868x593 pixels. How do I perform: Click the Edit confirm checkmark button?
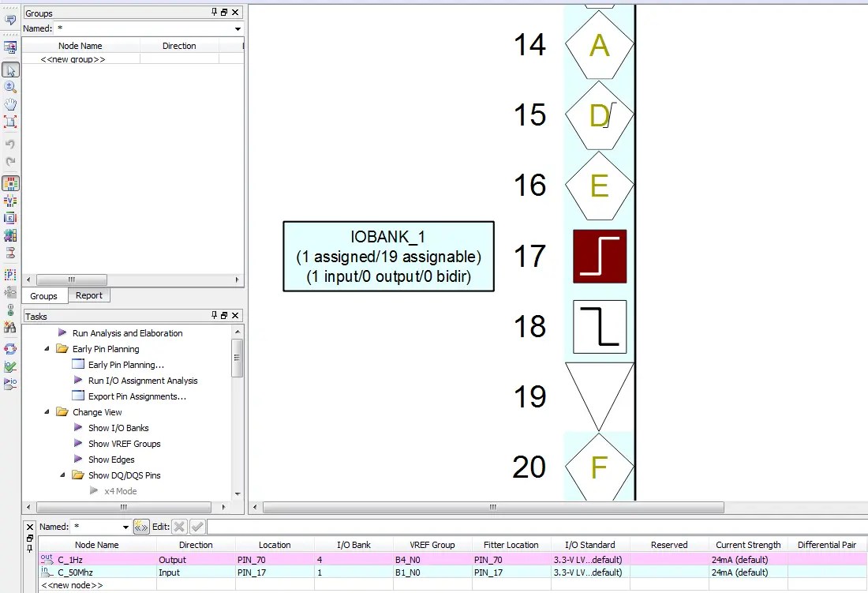pyautogui.click(x=197, y=527)
